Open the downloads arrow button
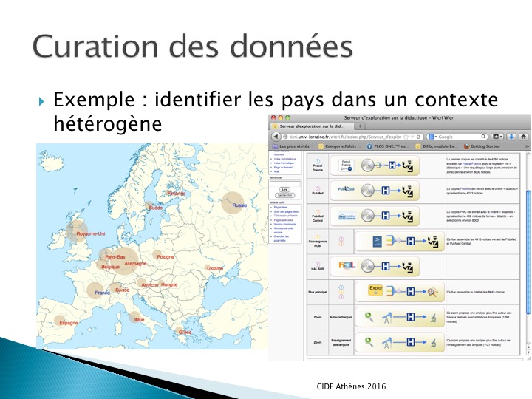Image resolution: width=532 pixels, height=399 pixels. 511,137
